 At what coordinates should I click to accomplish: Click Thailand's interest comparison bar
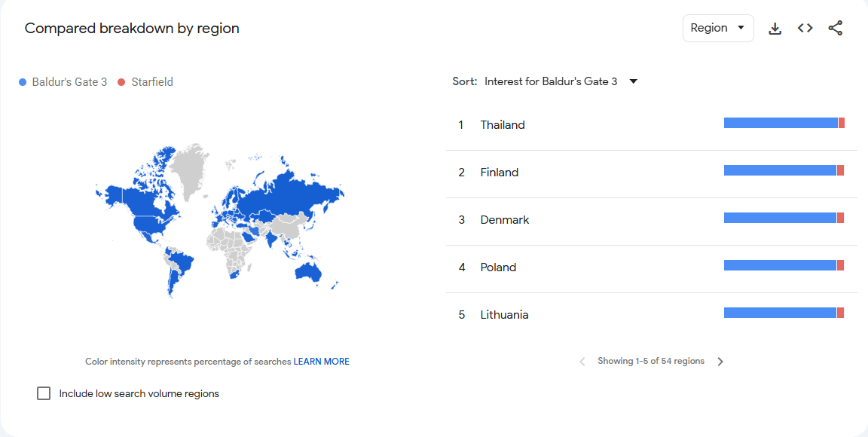click(x=784, y=123)
